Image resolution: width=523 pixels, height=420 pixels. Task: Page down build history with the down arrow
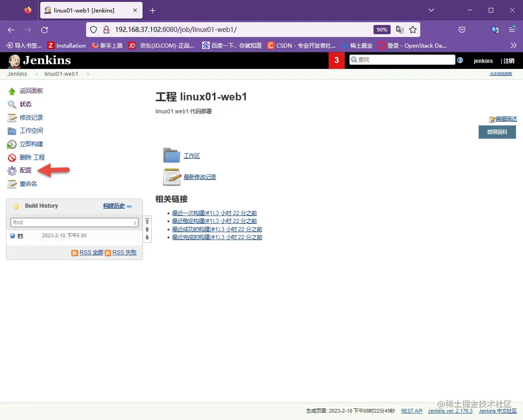tap(147, 238)
